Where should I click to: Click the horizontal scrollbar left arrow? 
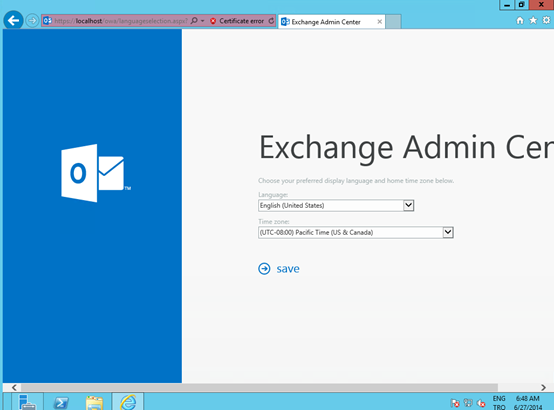point(14,387)
